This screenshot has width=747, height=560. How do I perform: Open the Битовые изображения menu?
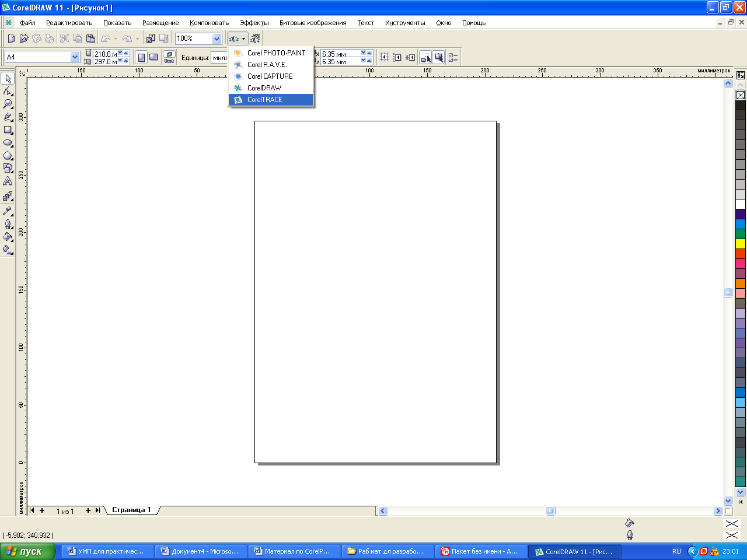pos(313,23)
